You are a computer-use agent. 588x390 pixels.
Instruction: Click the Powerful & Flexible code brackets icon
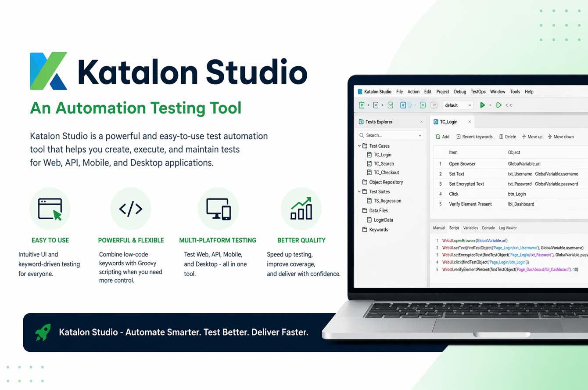[x=131, y=209]
